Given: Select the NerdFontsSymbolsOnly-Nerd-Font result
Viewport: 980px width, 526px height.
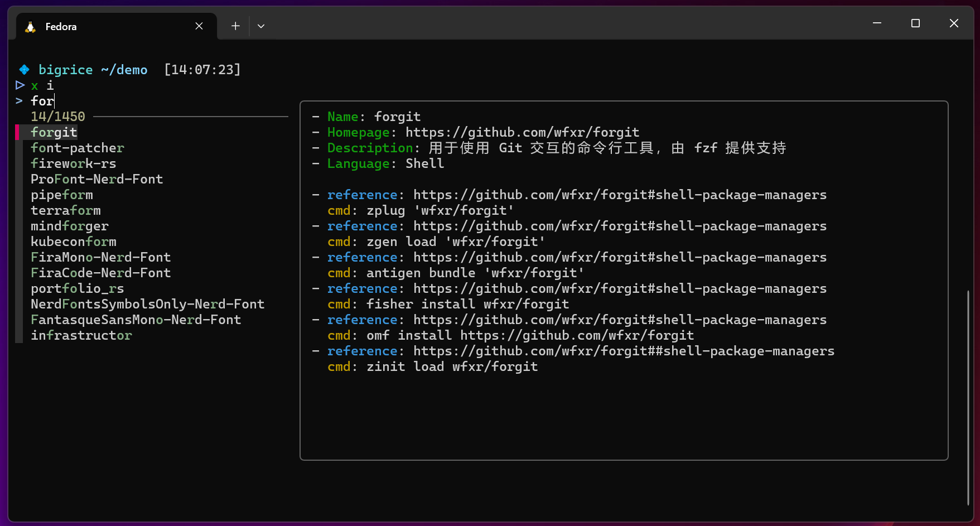Looking at the screenshot, I should click(148, 304).
